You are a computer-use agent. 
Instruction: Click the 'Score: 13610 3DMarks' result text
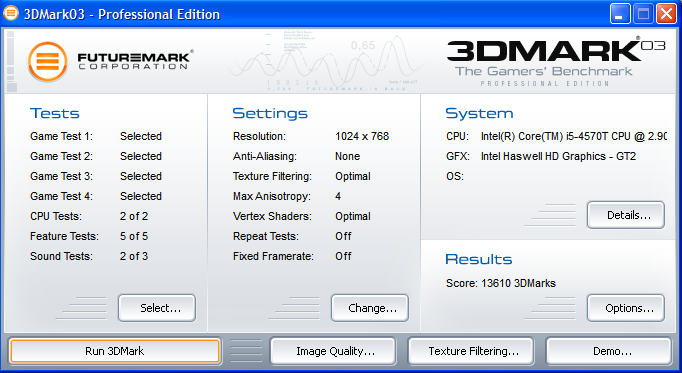501,283
